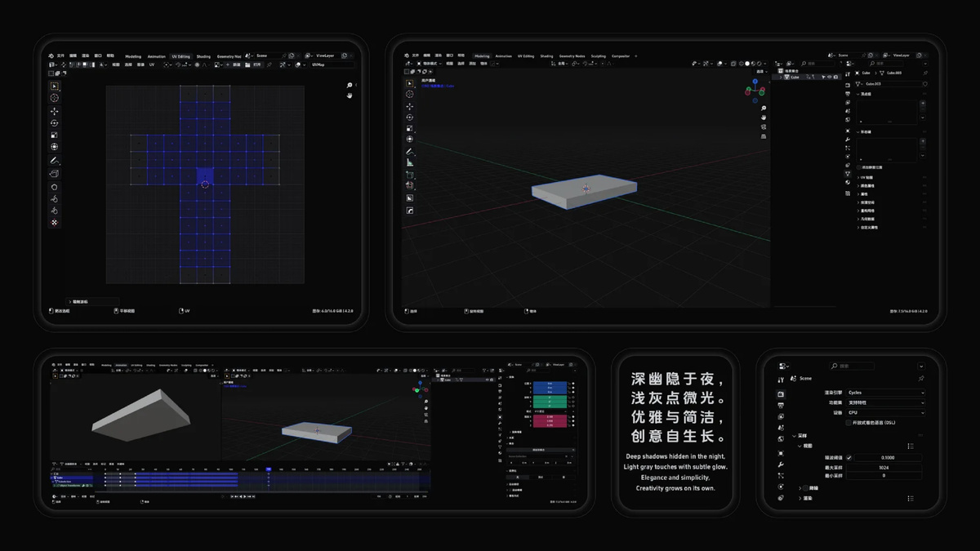Image resolution: width=980 pixels, height=551 pixels.
Task: Select the Move tool in Modeling window toolbar
Action: point(410,107)
